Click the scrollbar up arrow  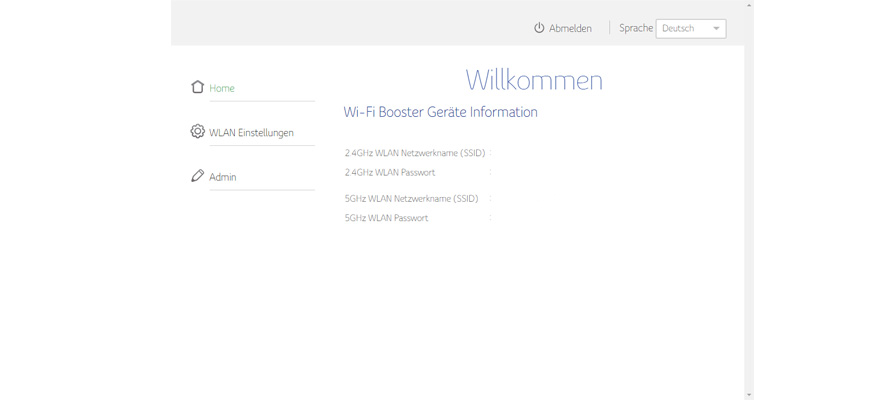click(x=749, y=5)
